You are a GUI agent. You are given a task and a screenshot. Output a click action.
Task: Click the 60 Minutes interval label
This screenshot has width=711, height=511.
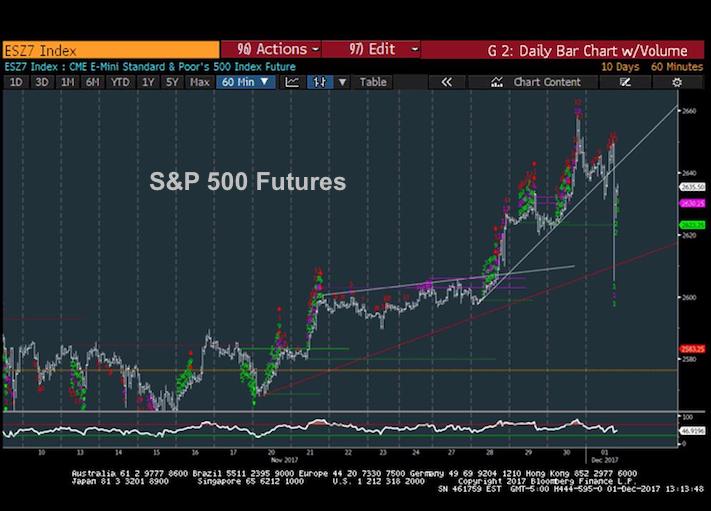677,67
